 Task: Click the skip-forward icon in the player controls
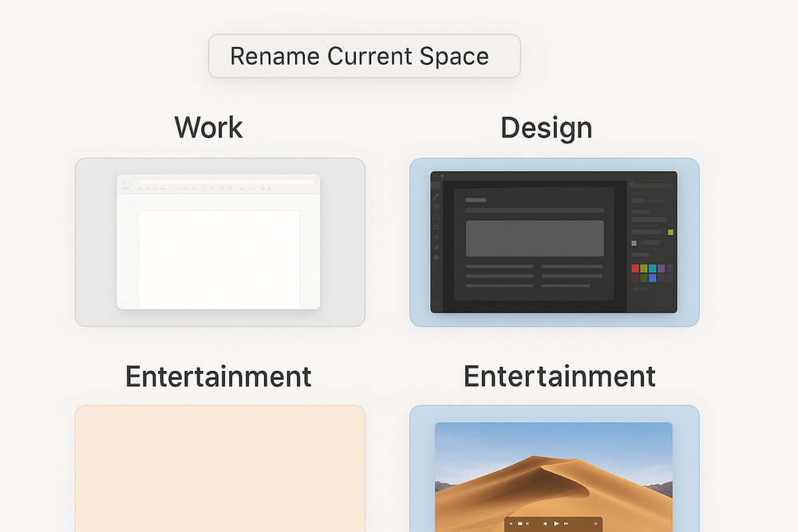click(566, 523)
